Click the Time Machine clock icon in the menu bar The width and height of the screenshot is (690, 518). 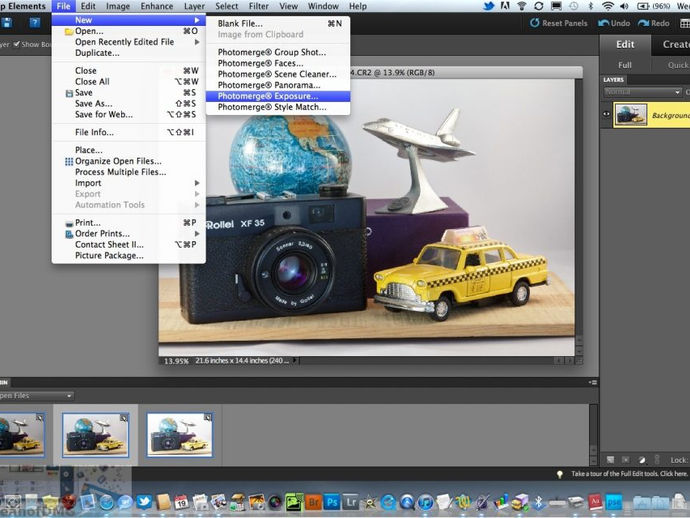coord(574,6)
